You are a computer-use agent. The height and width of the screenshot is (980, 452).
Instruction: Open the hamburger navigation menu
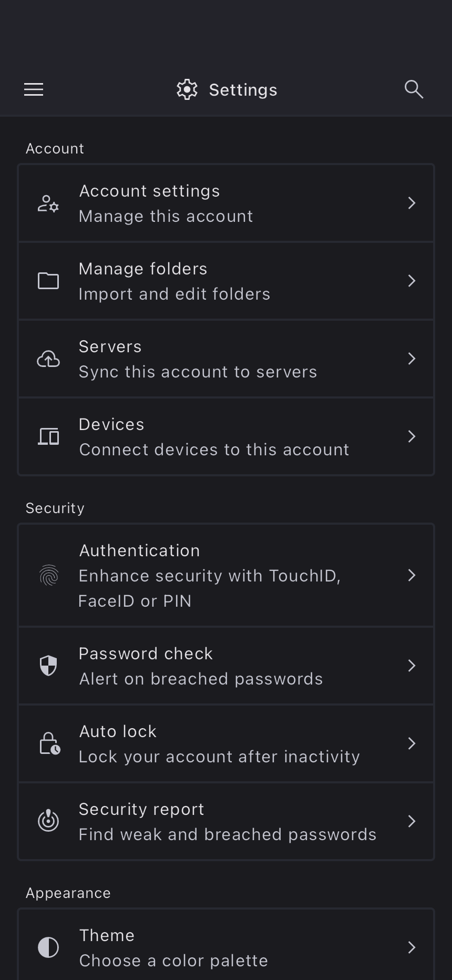click(x=34, y=89)
